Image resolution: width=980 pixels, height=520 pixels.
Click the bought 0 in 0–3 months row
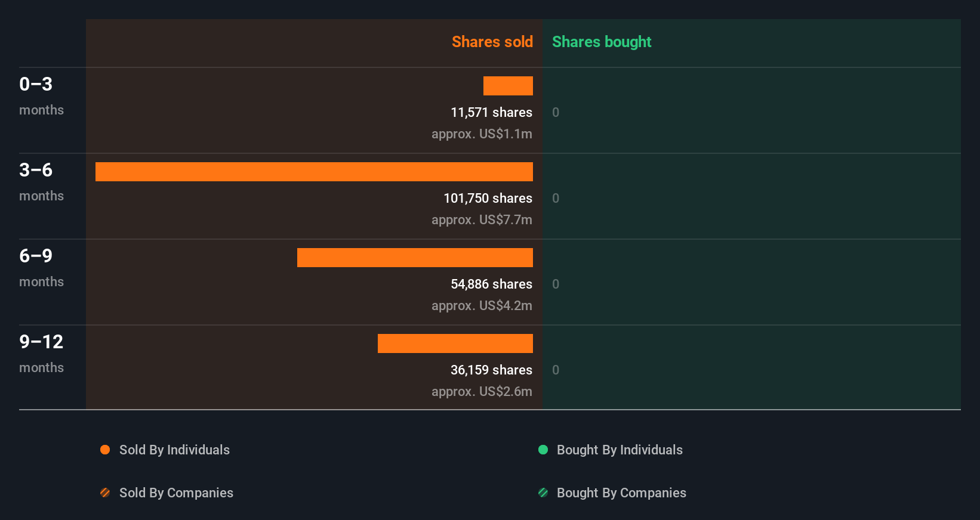556,112
